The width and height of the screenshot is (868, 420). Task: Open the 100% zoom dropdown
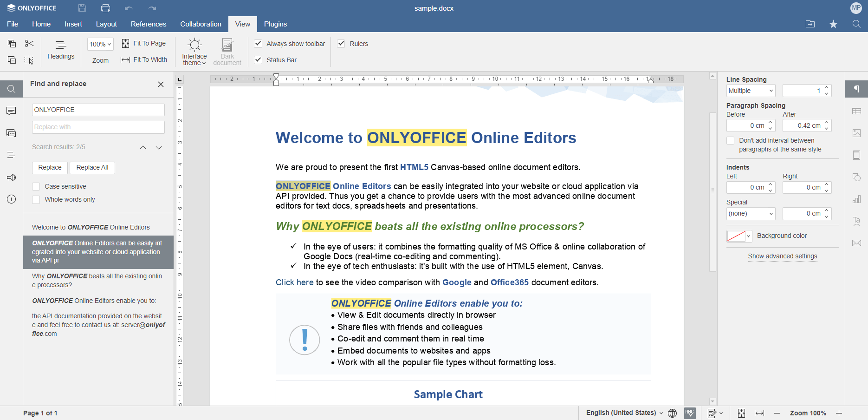click(x=100, y=44)
